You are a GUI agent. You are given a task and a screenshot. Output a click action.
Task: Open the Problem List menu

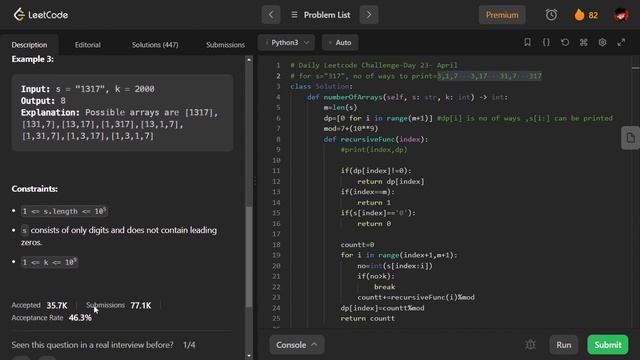[320, 15]
